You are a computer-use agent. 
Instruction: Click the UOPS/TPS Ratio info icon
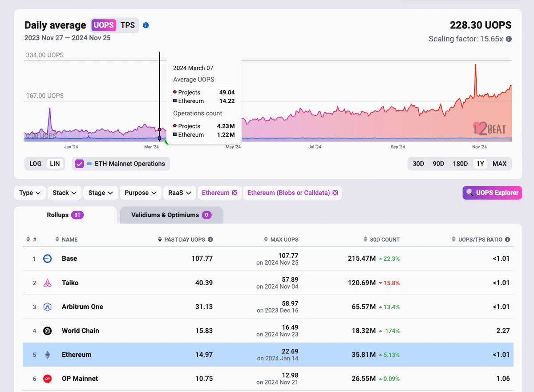[507, 239]
